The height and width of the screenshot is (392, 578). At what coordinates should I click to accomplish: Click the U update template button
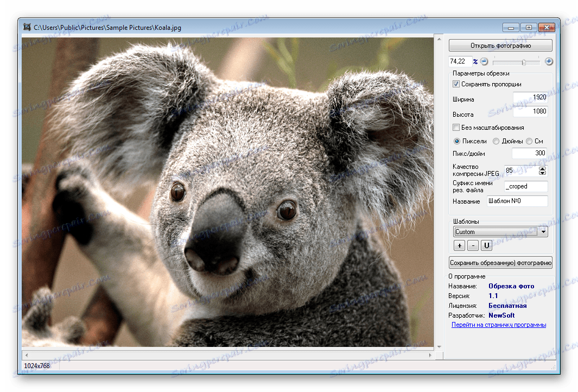point(486,246)
